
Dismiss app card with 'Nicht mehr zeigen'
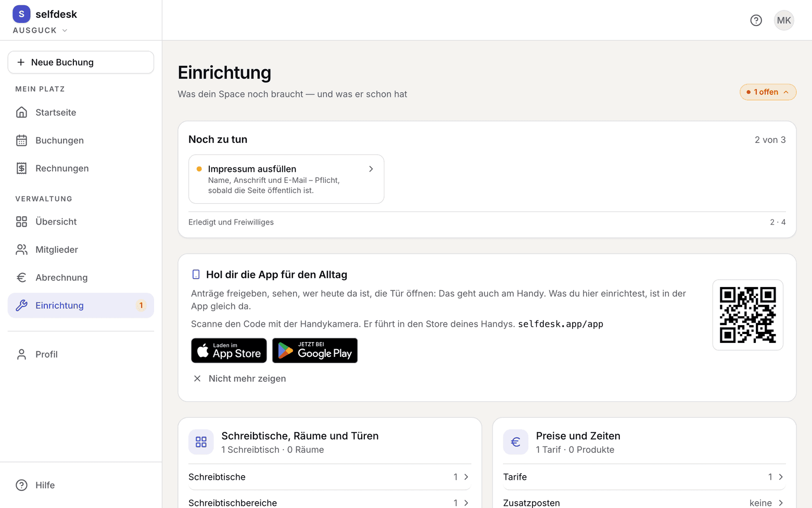[239, 379]
